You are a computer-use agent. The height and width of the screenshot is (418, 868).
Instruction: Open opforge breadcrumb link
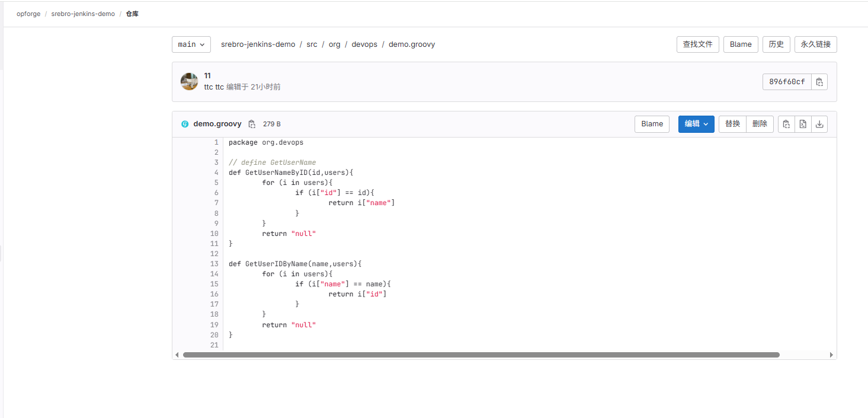28,14
